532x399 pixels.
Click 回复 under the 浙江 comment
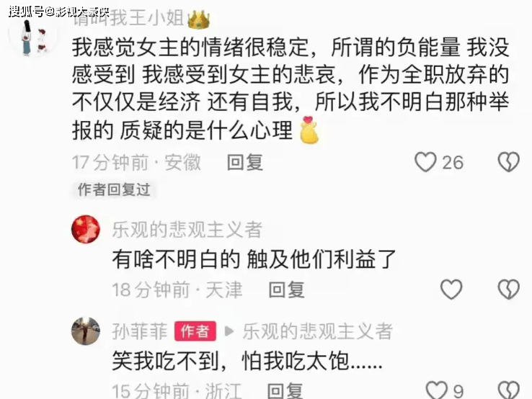tap(285, 390)
